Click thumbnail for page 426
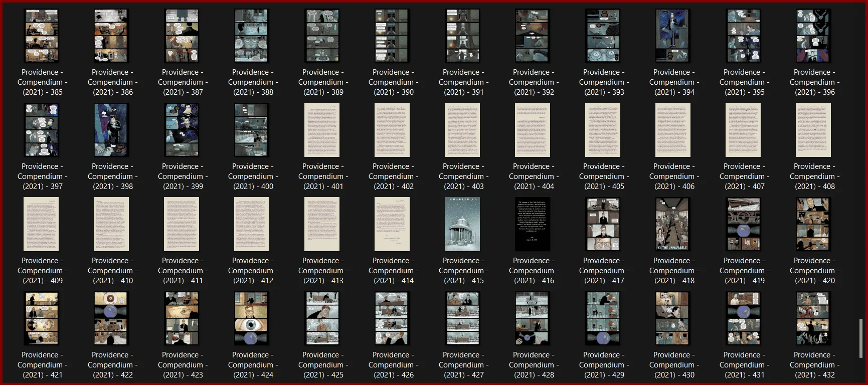The image size is (868, 385). (392, 318)
